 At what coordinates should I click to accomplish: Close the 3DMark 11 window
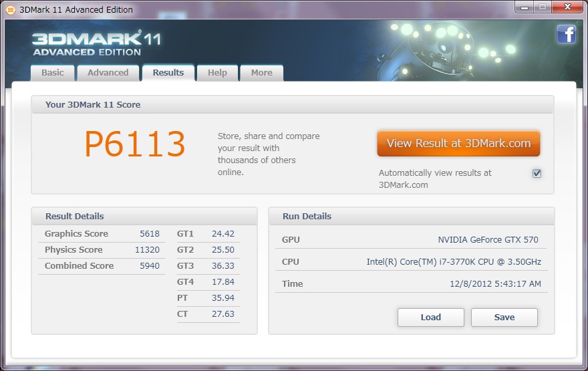567,7
